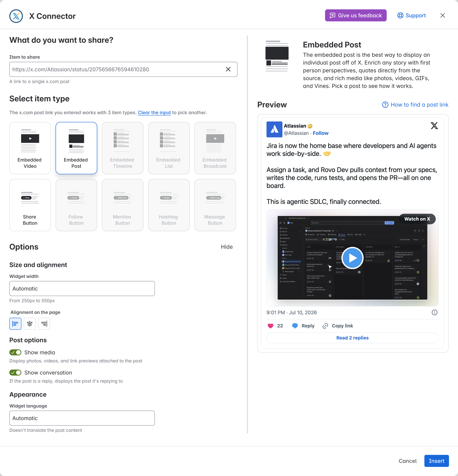
Task: Click the Watch on X badge
Action: (417, 219)
